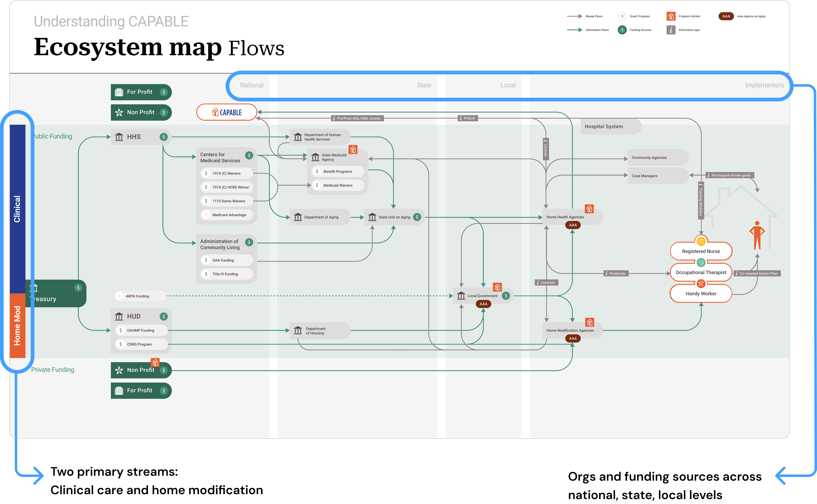The width and height of the screenshot is (817, 504).
Task: Click the Contract information label
Action: (x=546, y=283)
